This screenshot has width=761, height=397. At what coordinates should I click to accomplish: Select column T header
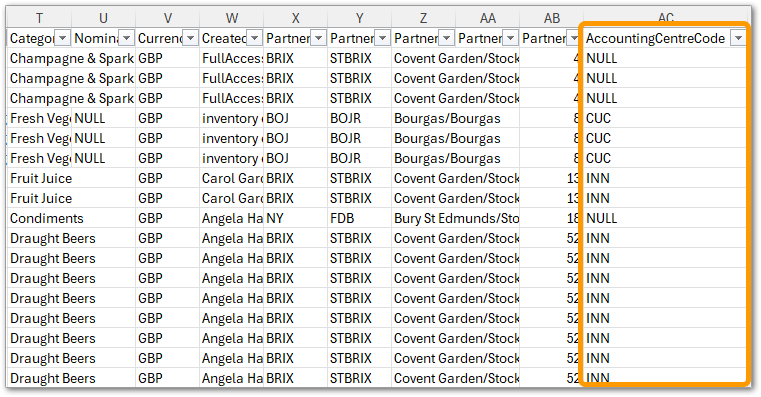click(x=39, y=18)
